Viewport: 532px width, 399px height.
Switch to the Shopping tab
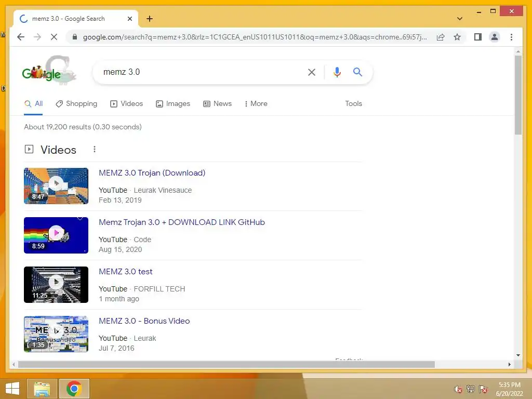coord(76,104)
